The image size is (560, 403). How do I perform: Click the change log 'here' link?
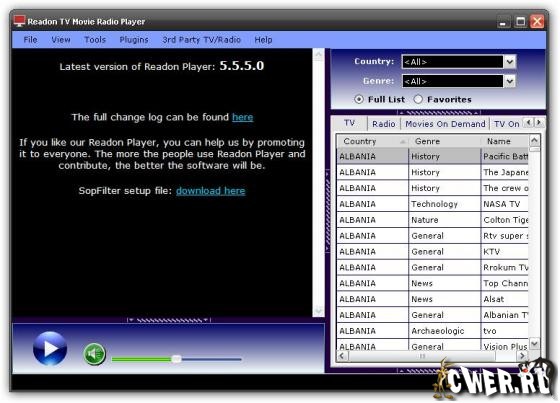pos(242,117)
